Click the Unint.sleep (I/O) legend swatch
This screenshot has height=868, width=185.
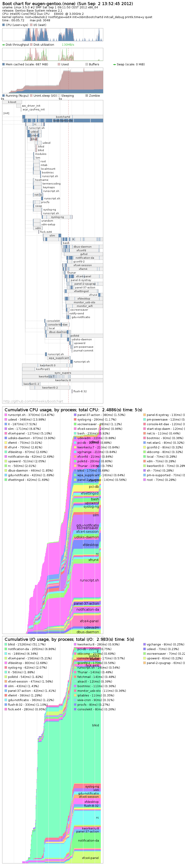pyautogui.click(x=31, y=95)
